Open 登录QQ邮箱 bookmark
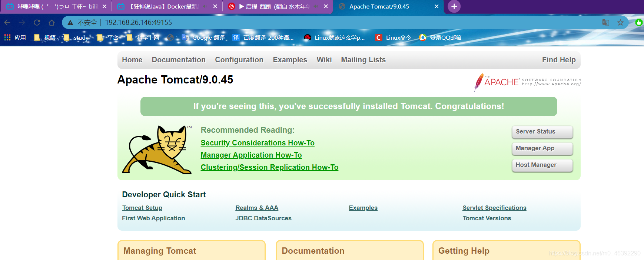644x260 pixels. (x=440, y=37)
